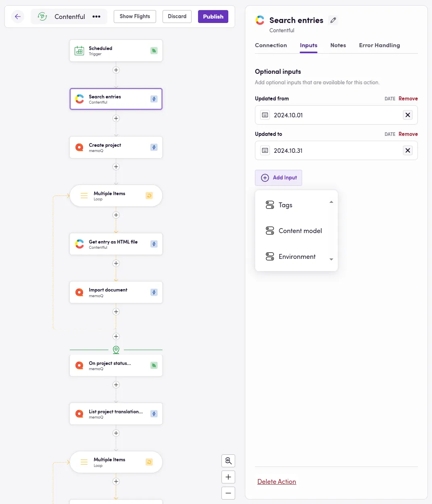Open the three-dots menu beside Contentful
Screen dimensions: 432x504
pyautogui.click(x=96, y=17)
